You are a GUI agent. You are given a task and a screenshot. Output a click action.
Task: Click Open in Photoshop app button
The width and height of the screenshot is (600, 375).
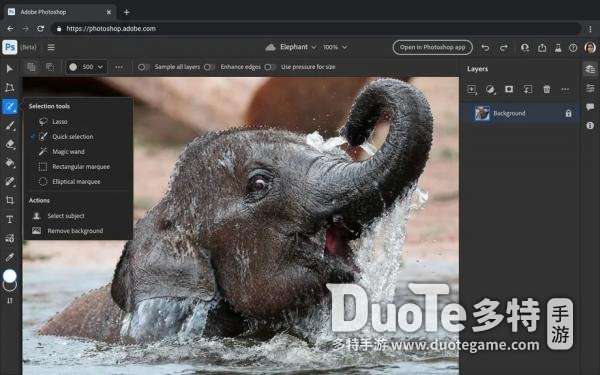pos(432,47)
